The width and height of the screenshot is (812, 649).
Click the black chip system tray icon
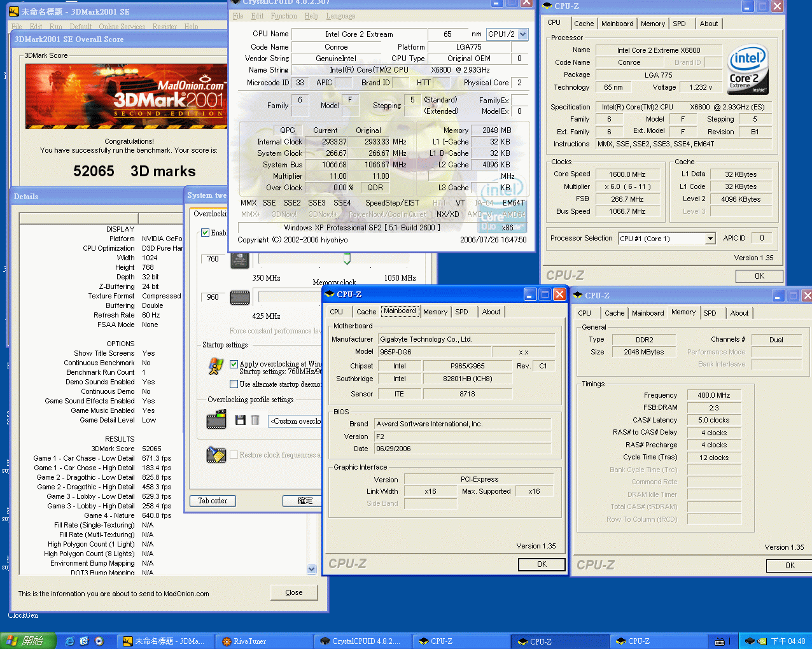(x=750, y=641)
